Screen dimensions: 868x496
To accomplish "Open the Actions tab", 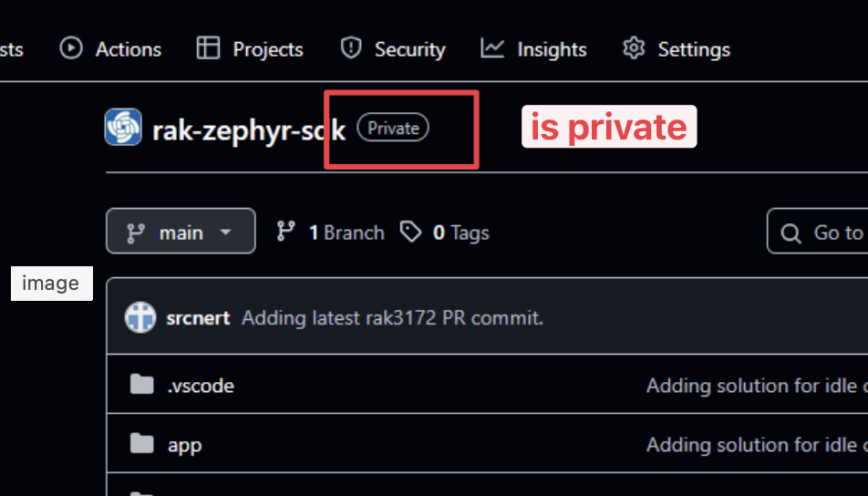I will pyautogui.click(x=128, y=48).
